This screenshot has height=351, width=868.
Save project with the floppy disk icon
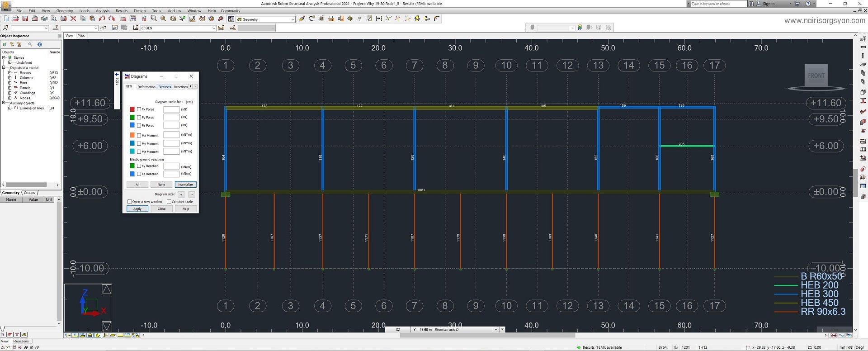coord(25,19)
